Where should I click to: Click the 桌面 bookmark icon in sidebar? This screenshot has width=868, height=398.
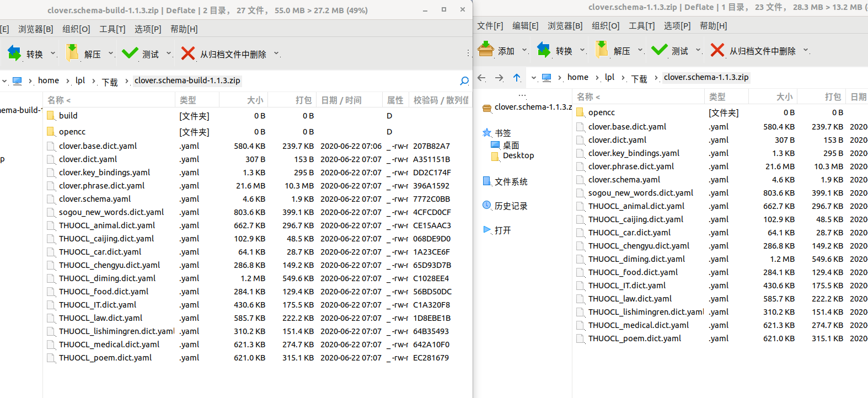click(495, 145)
